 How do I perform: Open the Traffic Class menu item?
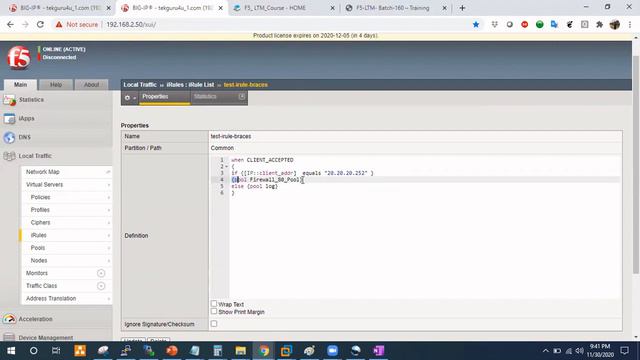tap(41, 286)
